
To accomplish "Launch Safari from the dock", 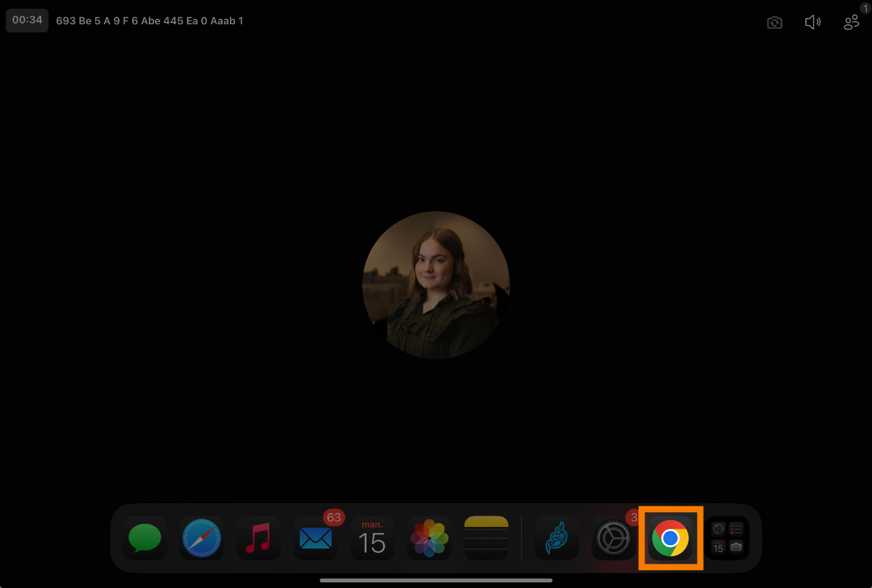I will pyautogui.click(x=201, y=538).
